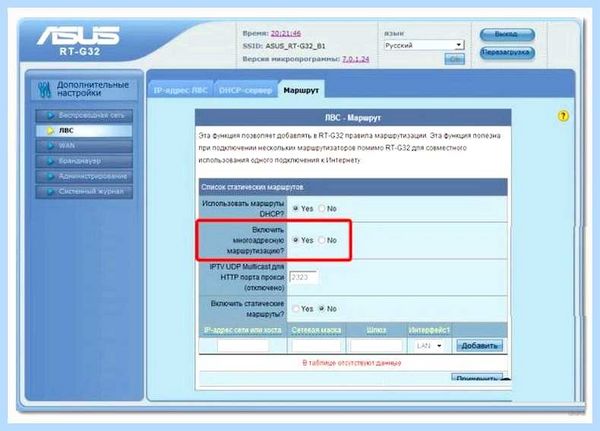Click the IPTV UDP proxy port field
600x431 pixels.
click(x=304, y=277)
